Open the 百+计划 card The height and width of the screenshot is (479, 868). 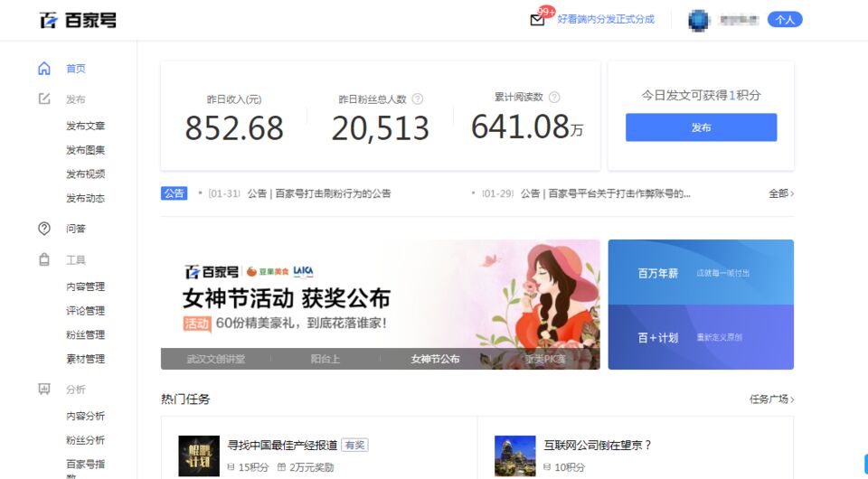click(x=701, y=337)
